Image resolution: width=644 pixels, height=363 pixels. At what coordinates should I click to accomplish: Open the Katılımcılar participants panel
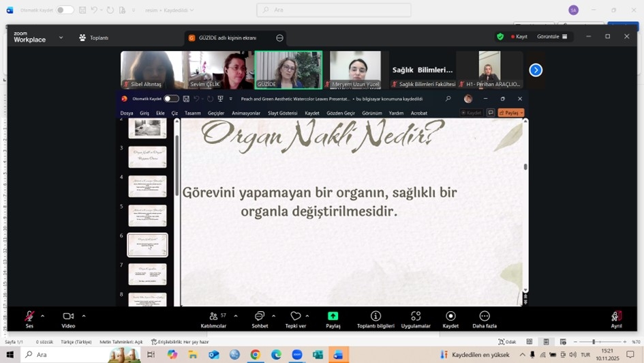click(x=213, y=317)
